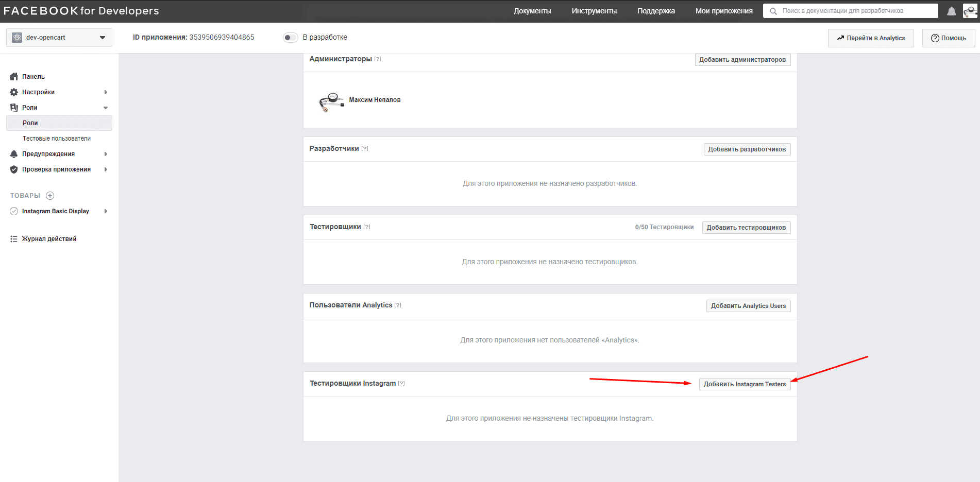Viewport: 980px width, 482px height.
Task: Click the Панель home icon
Action: 14,77
